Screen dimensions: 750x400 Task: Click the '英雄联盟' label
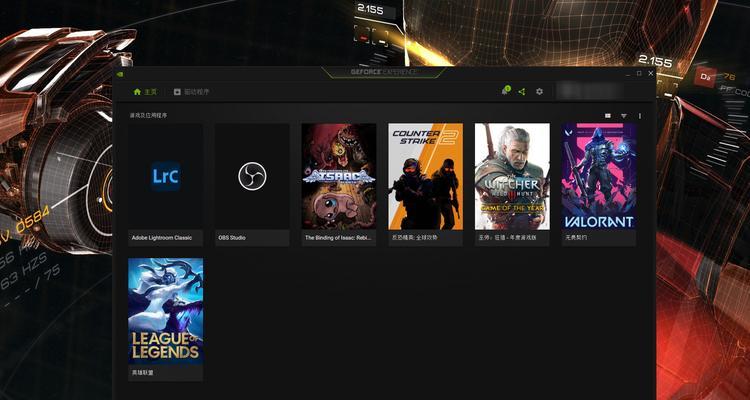click(143, 372)
